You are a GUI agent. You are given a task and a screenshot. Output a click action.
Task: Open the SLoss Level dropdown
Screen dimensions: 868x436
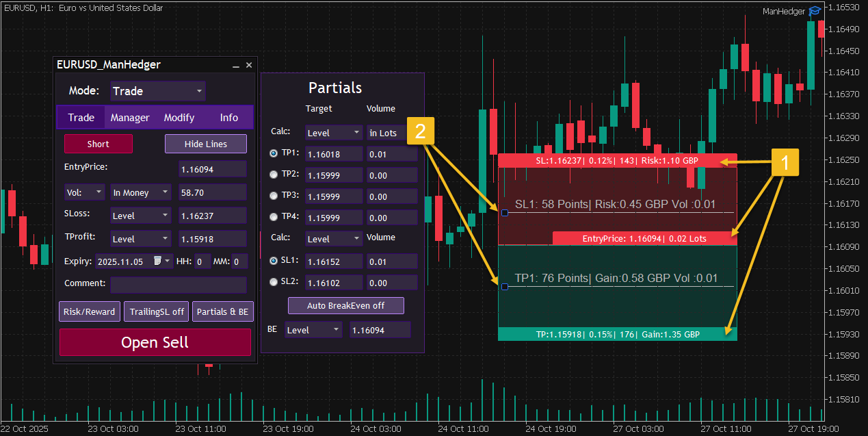(140, 215)
